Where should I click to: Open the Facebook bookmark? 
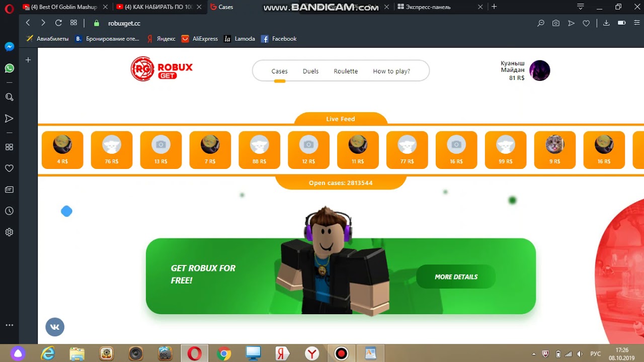coord(279,39)
